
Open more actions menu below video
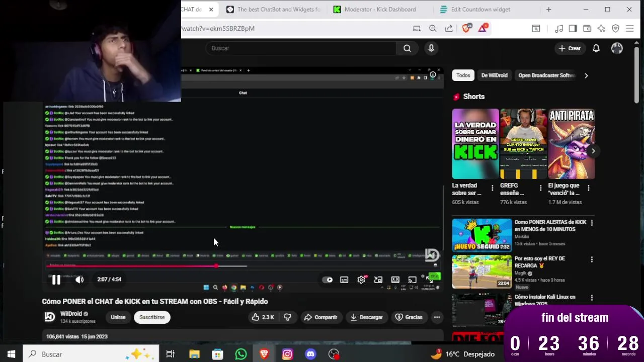pyautogui.click(x=437, y=317)
